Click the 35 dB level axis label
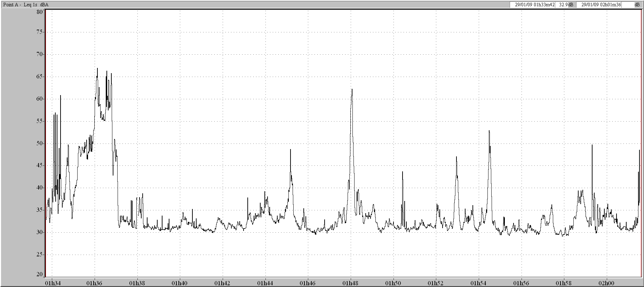The image size is (644, 287). pos(39,210)
